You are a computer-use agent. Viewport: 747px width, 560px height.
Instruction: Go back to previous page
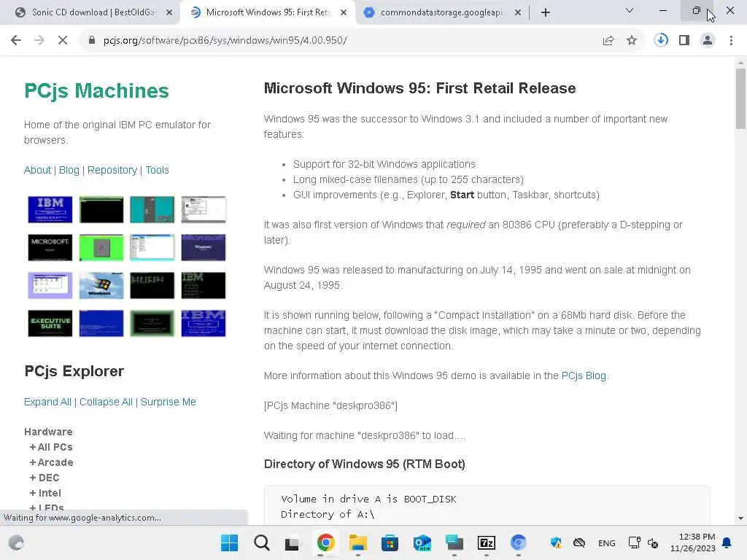(x=16, y=41)
